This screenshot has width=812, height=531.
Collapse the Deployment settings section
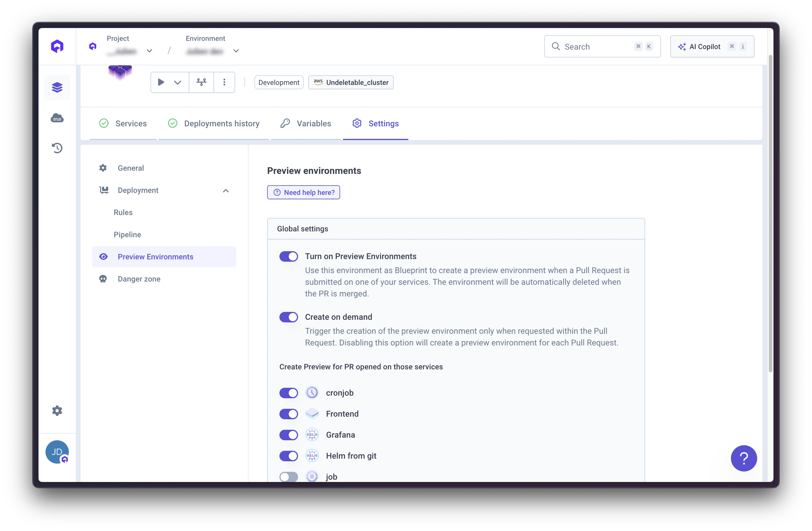[225, 191]
